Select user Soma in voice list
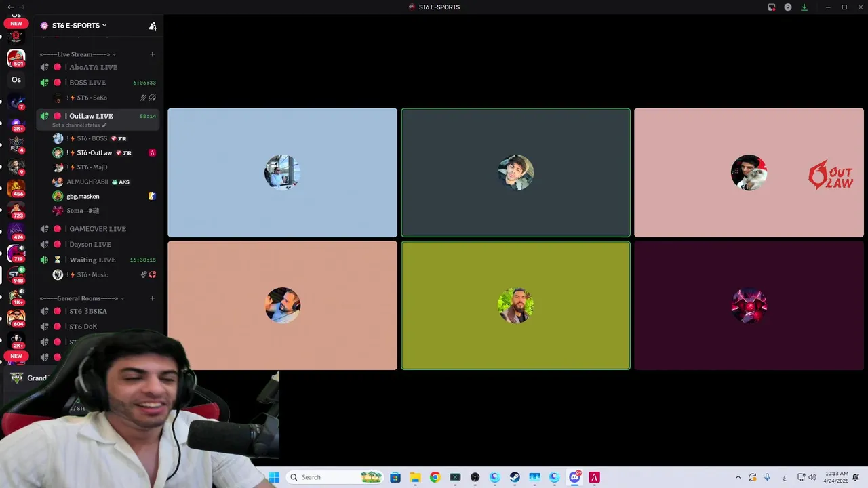Screen dimensions: 868x488 point(105,211)
